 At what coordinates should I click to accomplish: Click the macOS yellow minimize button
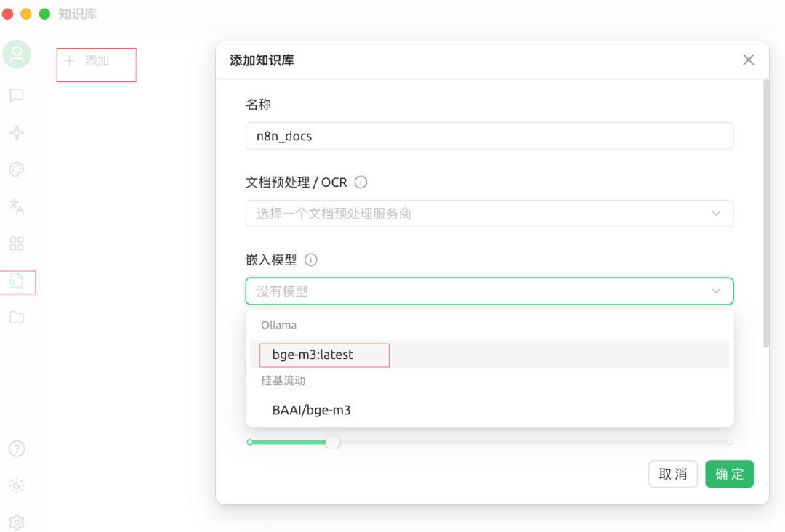click(26, 14)
